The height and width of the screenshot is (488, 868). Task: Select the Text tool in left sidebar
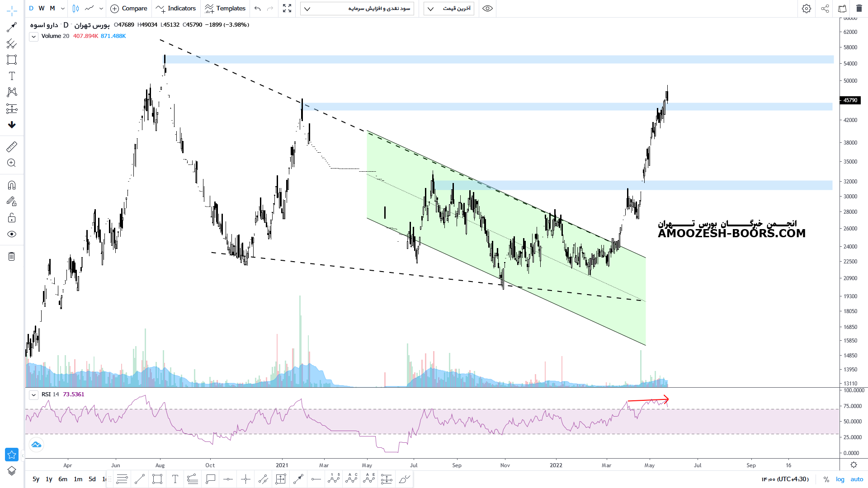(x=12, y=76)
